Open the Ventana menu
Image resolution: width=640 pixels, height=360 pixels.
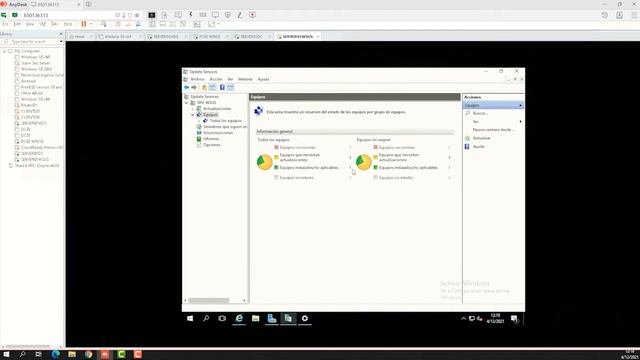[x=245, y=79]
